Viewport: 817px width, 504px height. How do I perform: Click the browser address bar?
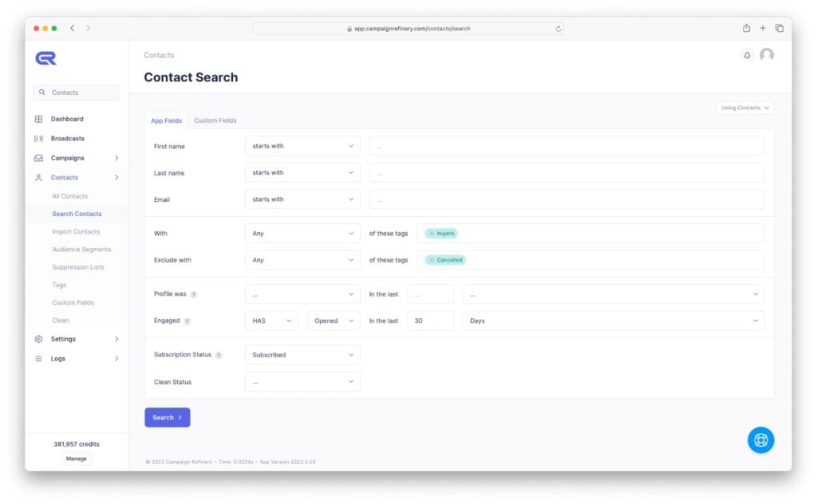click(408, 29)
